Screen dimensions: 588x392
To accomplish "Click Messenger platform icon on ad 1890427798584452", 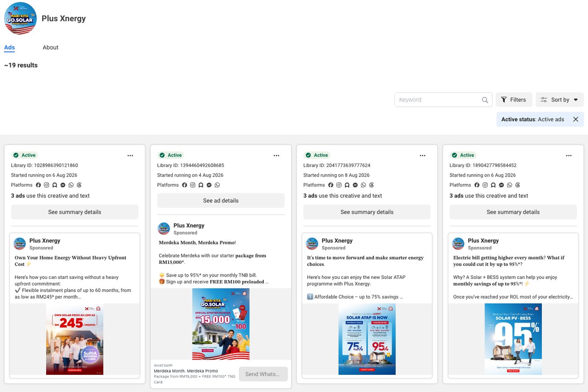I will tap(501, 185).
